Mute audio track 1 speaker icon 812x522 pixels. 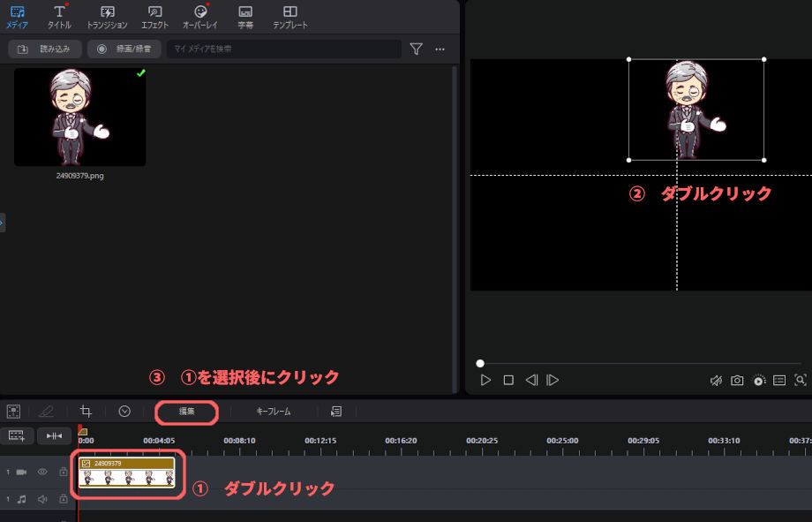41,499
